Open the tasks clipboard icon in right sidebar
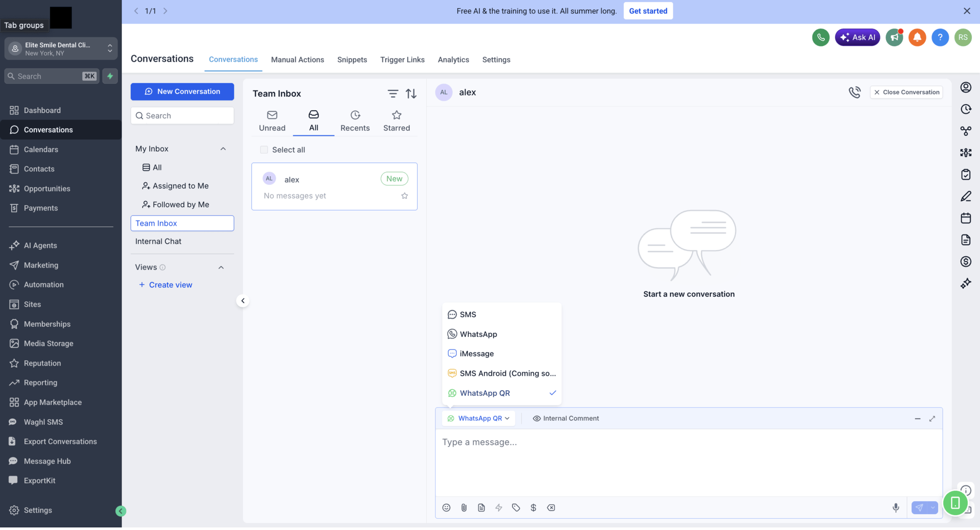This screenshot has height=530, width=980. [966, 175]
